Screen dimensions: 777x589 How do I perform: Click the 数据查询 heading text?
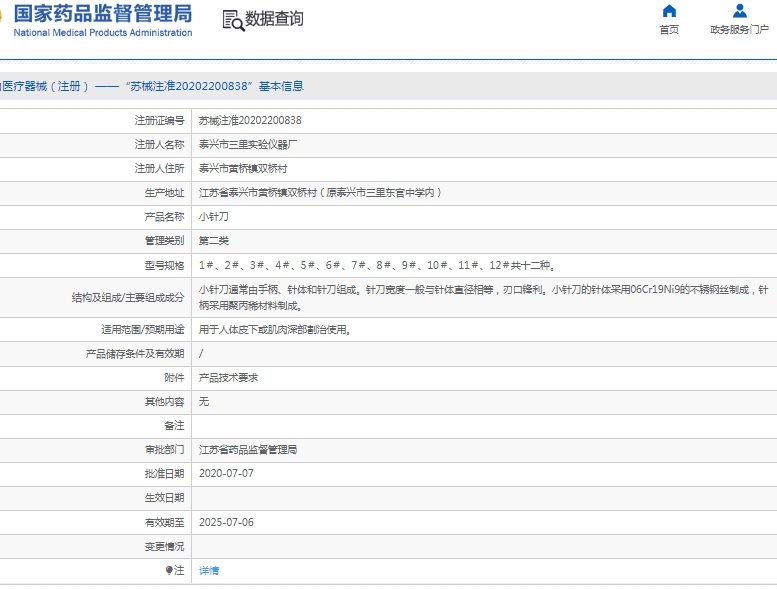pyautogui.click(x=274, y=19)
